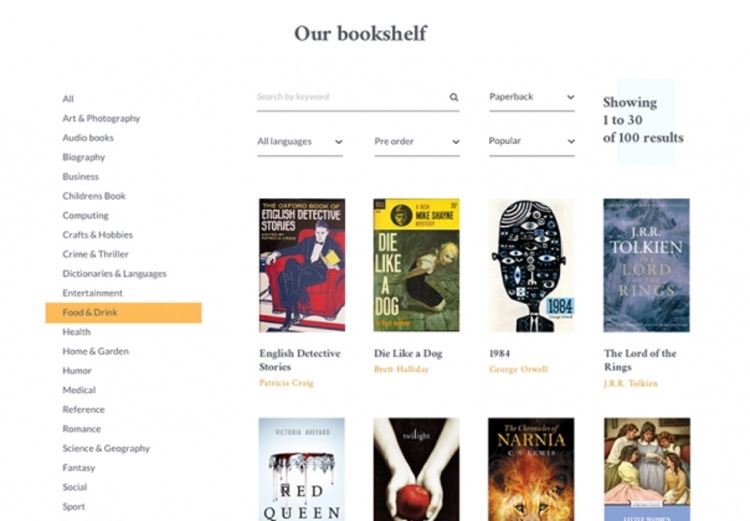Click the Red Queen book cover
Screen dimensions: 750x521
point(302,469)
